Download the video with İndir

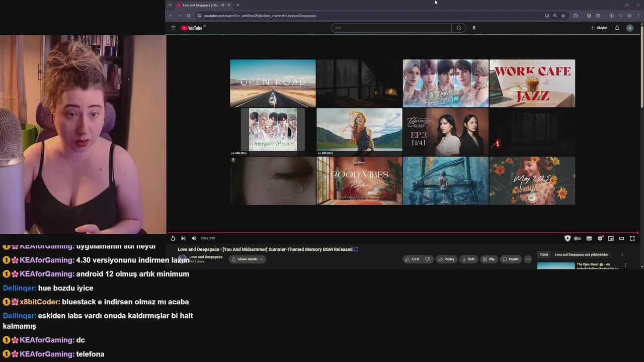point(468,259)
